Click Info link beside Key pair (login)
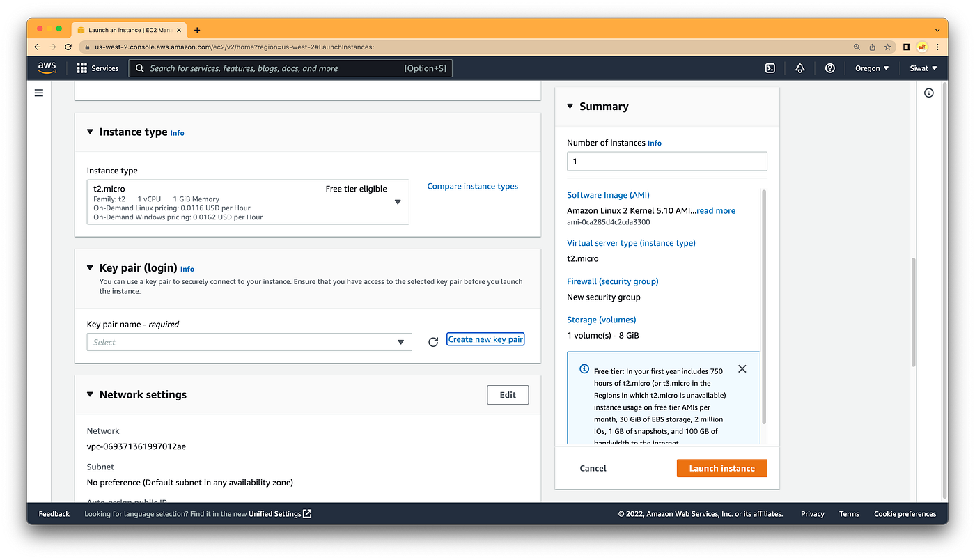The image size is (975, 560). pos(187,269)
